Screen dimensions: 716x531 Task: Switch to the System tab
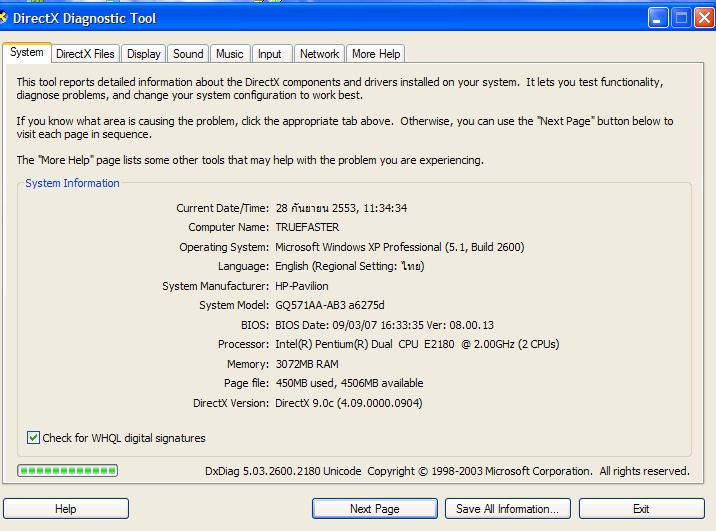click(x=26, y=53)
